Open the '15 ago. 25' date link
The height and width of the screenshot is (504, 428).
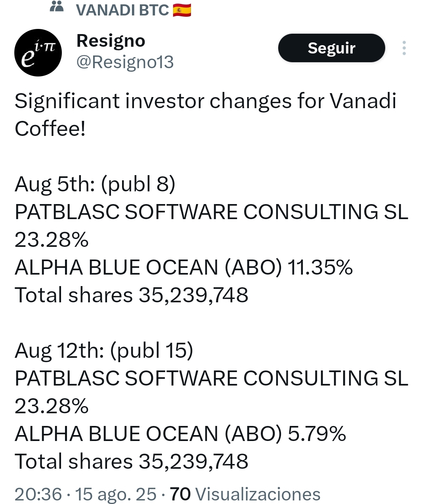(116, 494)
